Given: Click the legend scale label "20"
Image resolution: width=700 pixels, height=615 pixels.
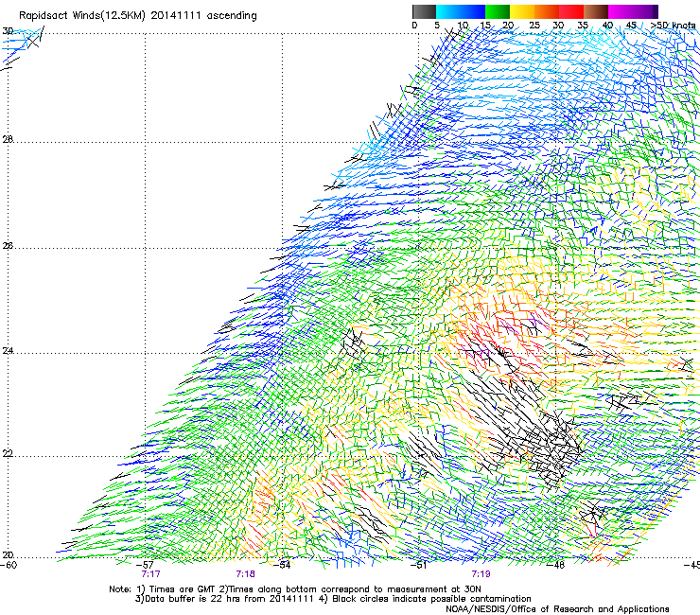Looking at the screenshot, I should point(508,26).
